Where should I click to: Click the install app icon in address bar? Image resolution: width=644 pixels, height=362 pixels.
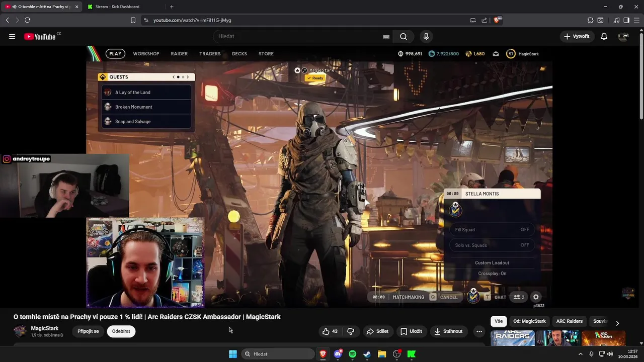[x=473, y=20]
